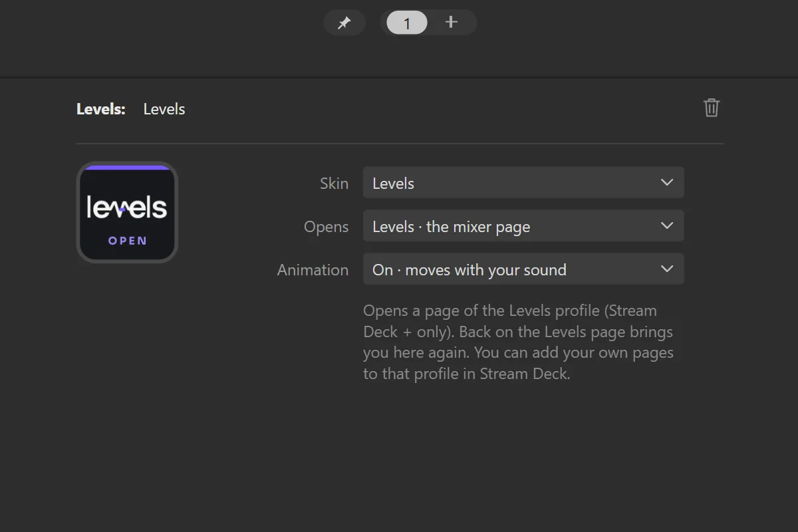Click the Levels OPEN key icon preview
Screen dimensions: 798x532
tap(127, 212)
